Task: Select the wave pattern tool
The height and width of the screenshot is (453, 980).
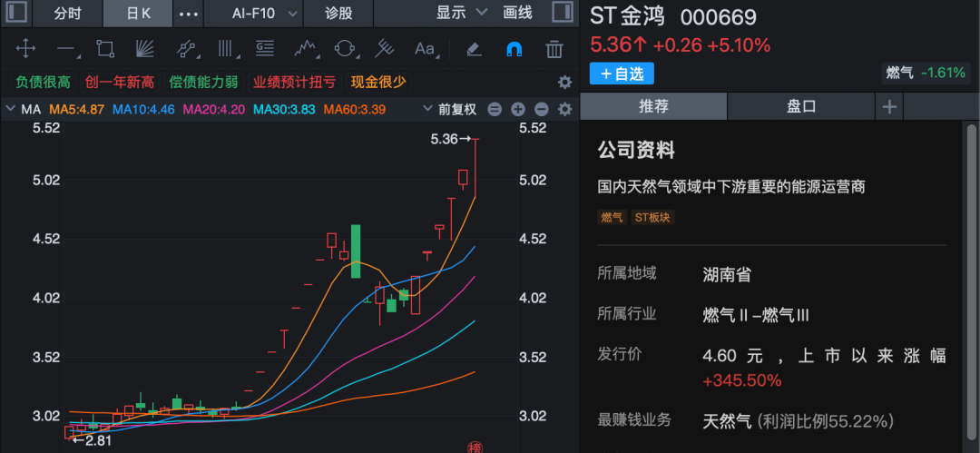Action: point(305,48)
